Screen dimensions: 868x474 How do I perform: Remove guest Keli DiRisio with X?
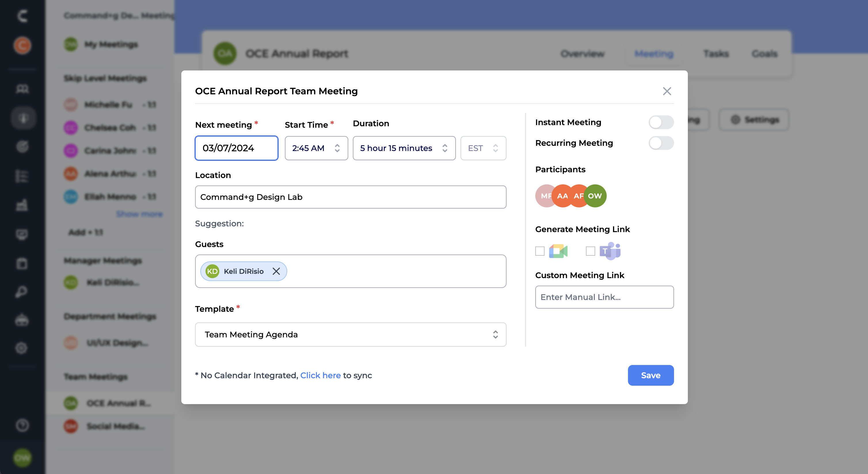click(x=276, y=271)
